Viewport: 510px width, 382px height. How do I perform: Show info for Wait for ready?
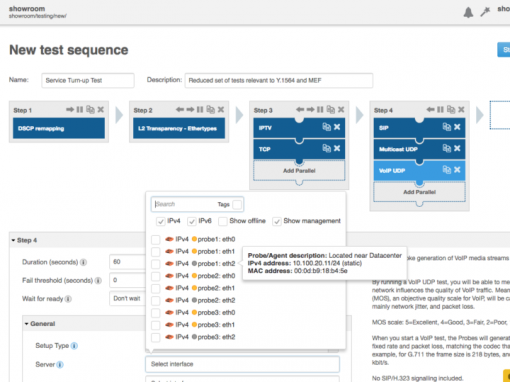(68, 299)
